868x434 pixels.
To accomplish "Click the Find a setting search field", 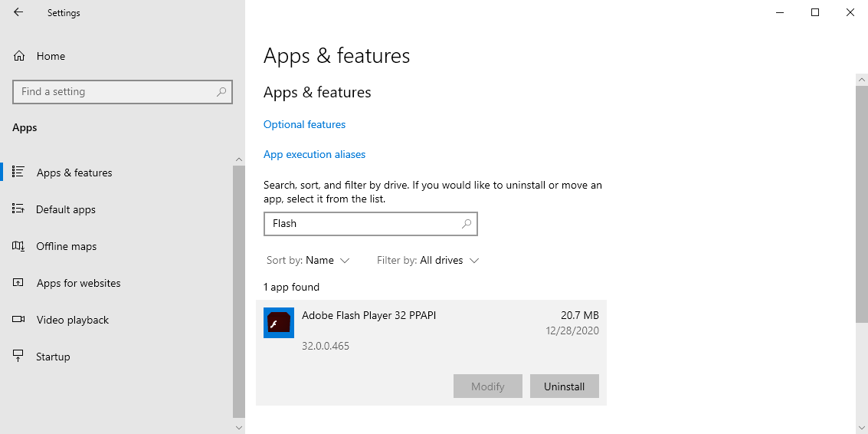I will (x=123, y=91).
